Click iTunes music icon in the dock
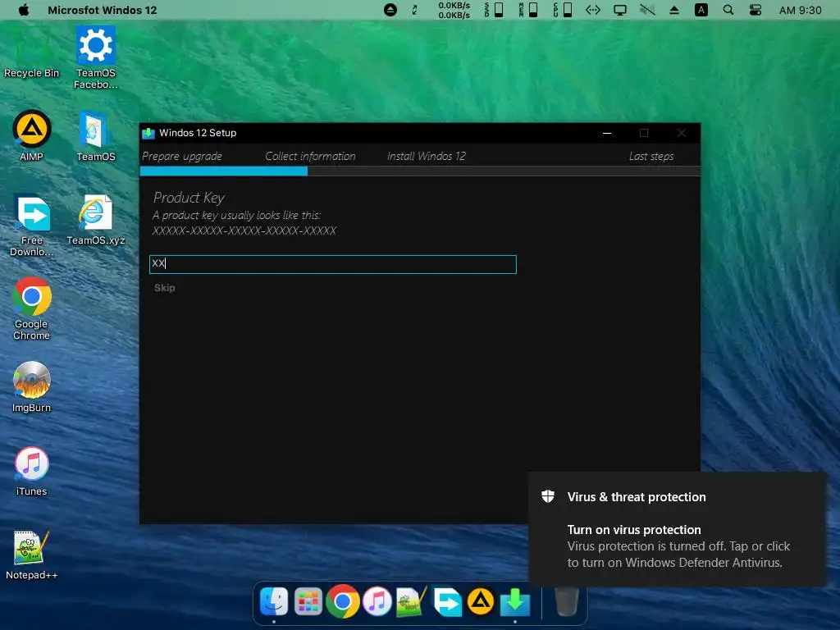Image resolution: width=840 pixels, height=630 pixels. (x=377, y=601)
